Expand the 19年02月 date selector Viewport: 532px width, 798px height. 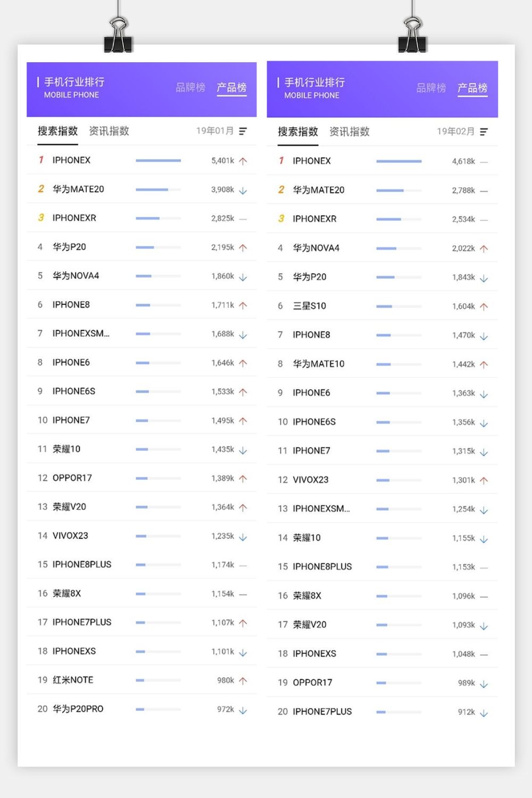[455, 132]
